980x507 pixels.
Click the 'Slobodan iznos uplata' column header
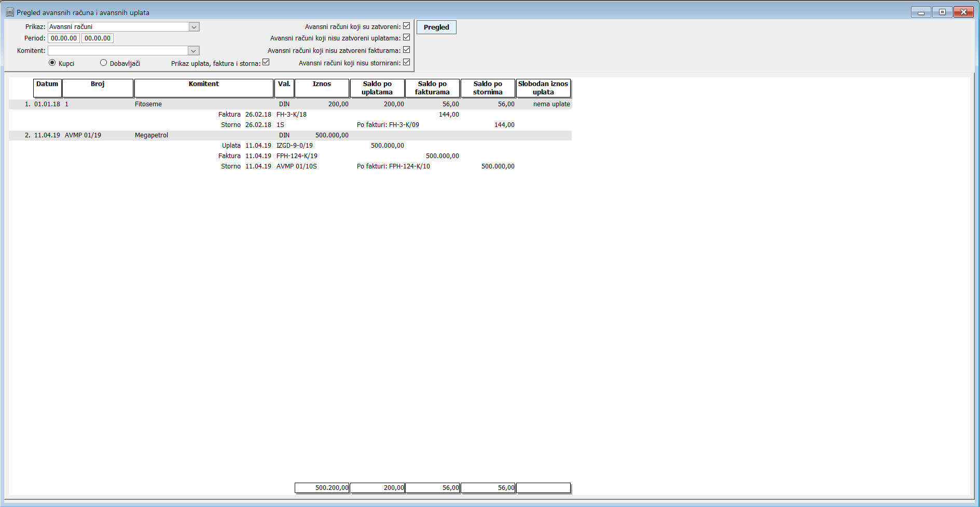543,88
